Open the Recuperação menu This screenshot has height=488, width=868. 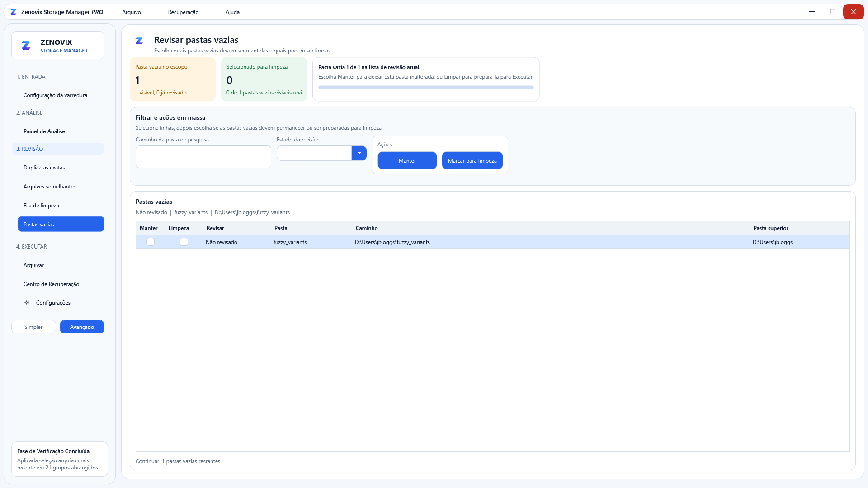[183, 12]
